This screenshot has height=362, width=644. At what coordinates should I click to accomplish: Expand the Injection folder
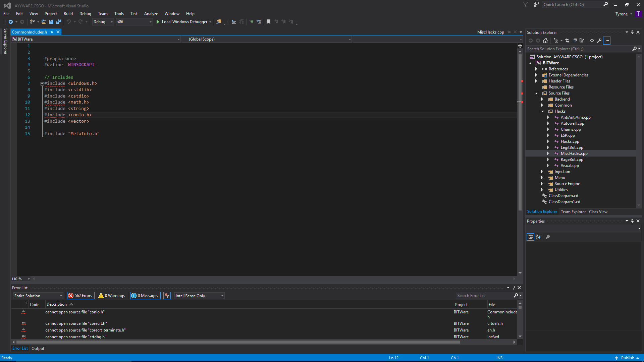542,172
